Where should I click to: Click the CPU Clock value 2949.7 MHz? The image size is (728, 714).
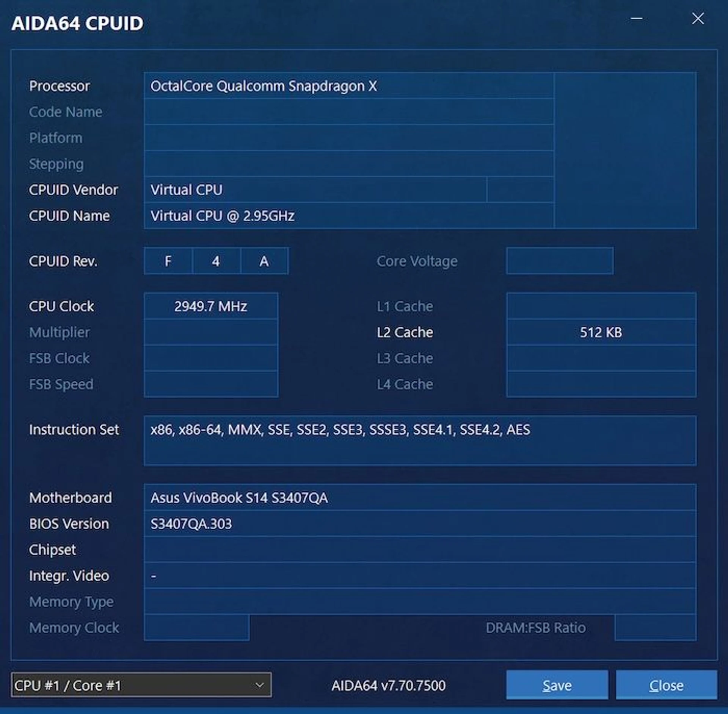(x=211, y=306)
